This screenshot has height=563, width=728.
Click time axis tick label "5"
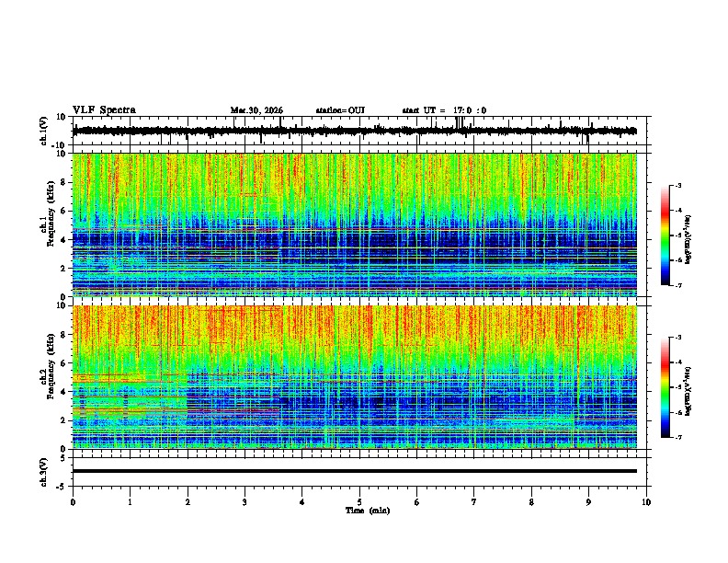click(359, 502)
